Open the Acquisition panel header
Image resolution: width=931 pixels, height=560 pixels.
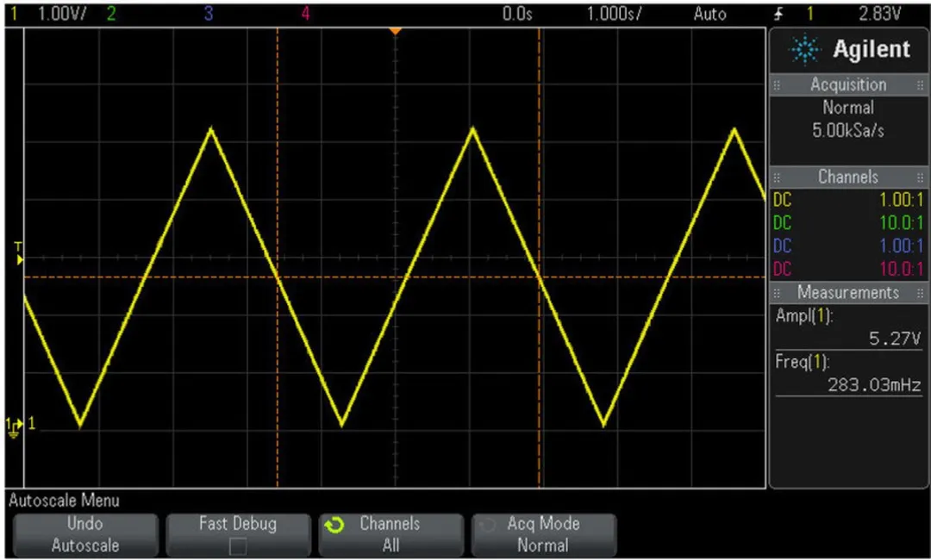(x=848, y=84)
